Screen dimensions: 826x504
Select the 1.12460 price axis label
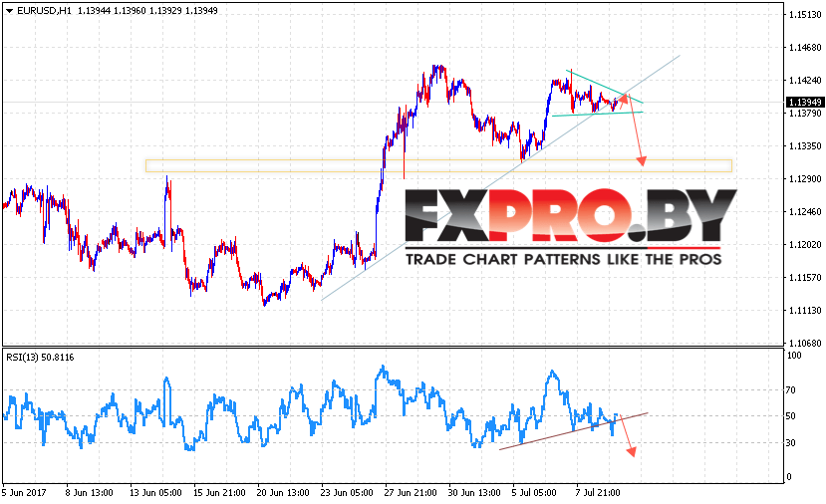click(x=805, y=212)
